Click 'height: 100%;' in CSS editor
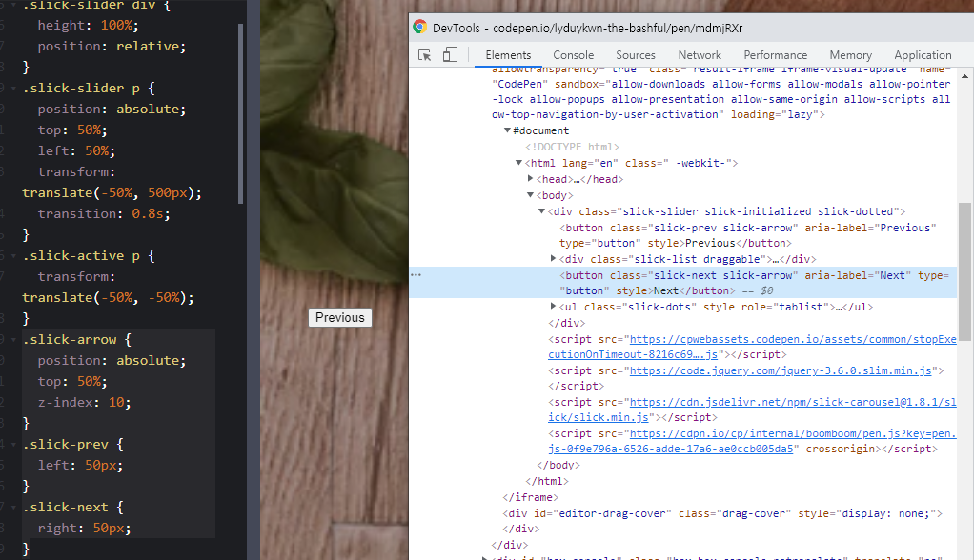 (88, 26)
